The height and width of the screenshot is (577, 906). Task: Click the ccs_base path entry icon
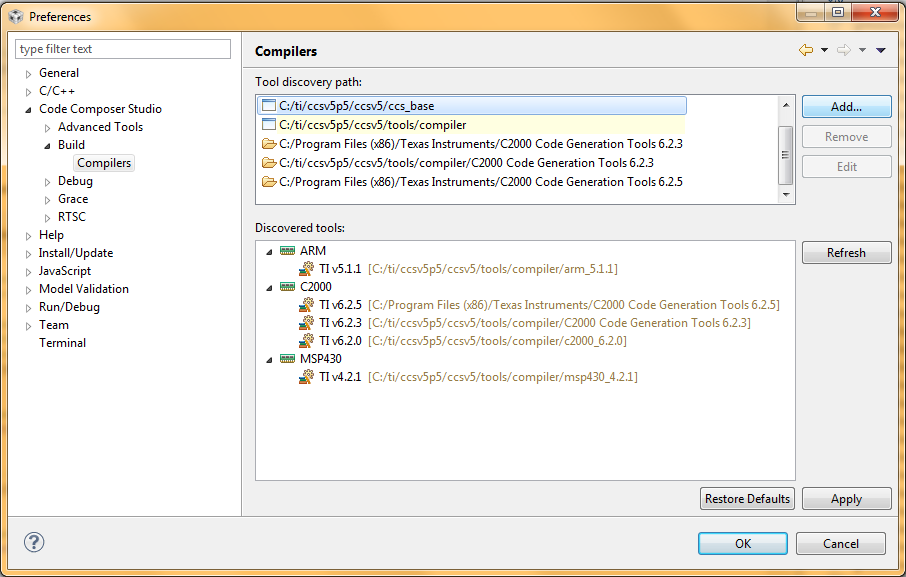(269, 105)
